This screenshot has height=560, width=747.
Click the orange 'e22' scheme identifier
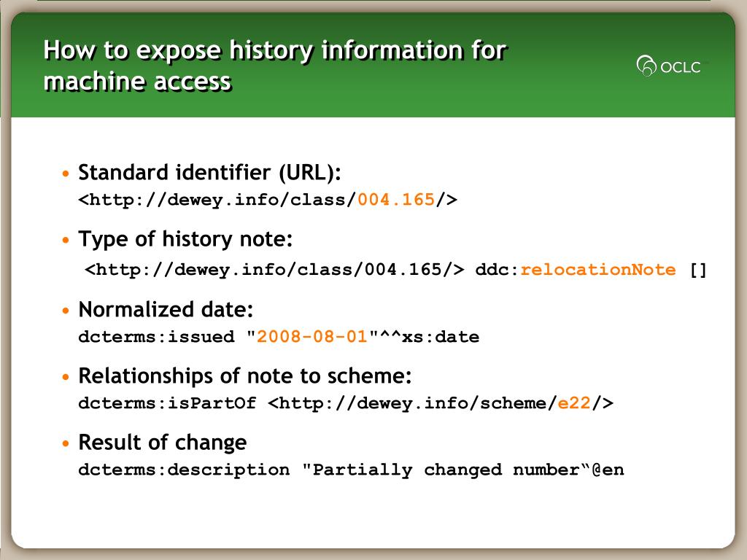[574, 403]
